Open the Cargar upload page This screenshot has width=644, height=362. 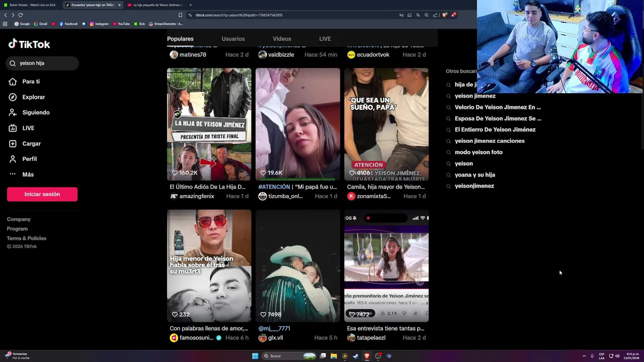(25, 144)
